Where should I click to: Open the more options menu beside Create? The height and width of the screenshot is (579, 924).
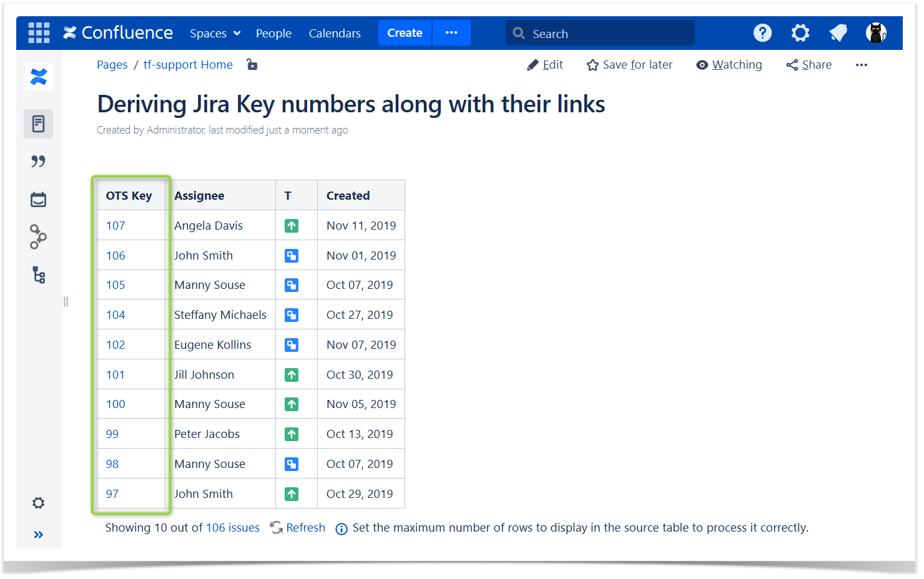[451, 33]
